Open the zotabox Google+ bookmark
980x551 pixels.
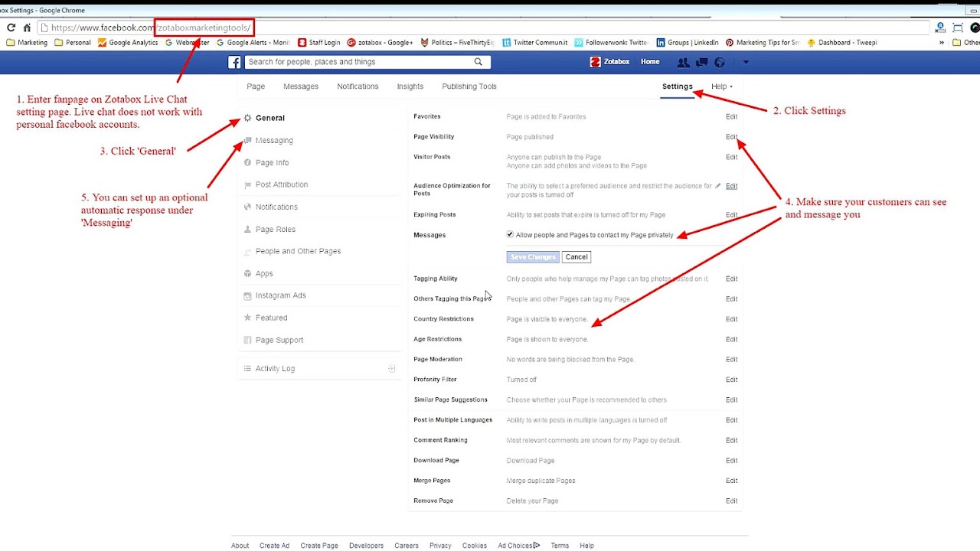tap(380, 43)
